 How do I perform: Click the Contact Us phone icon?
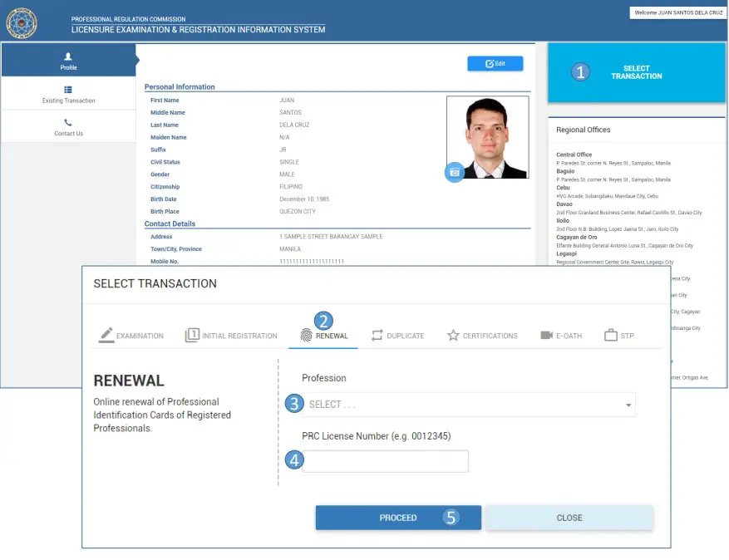tap(68, 123)
